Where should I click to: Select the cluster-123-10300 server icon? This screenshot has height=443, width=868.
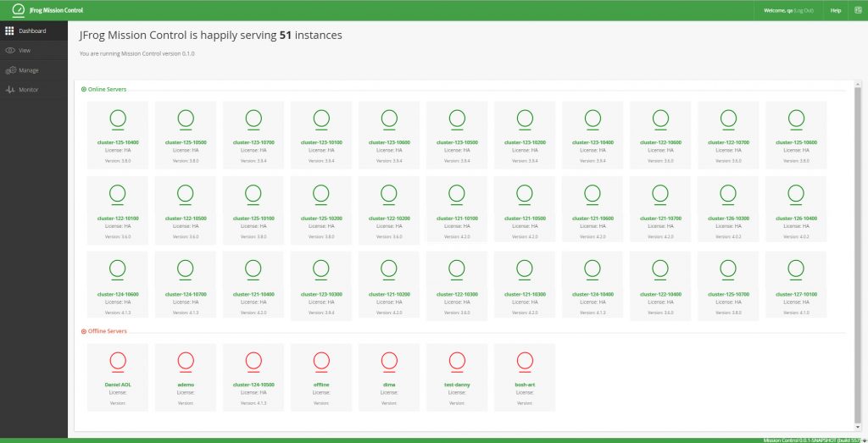[321, 270]
